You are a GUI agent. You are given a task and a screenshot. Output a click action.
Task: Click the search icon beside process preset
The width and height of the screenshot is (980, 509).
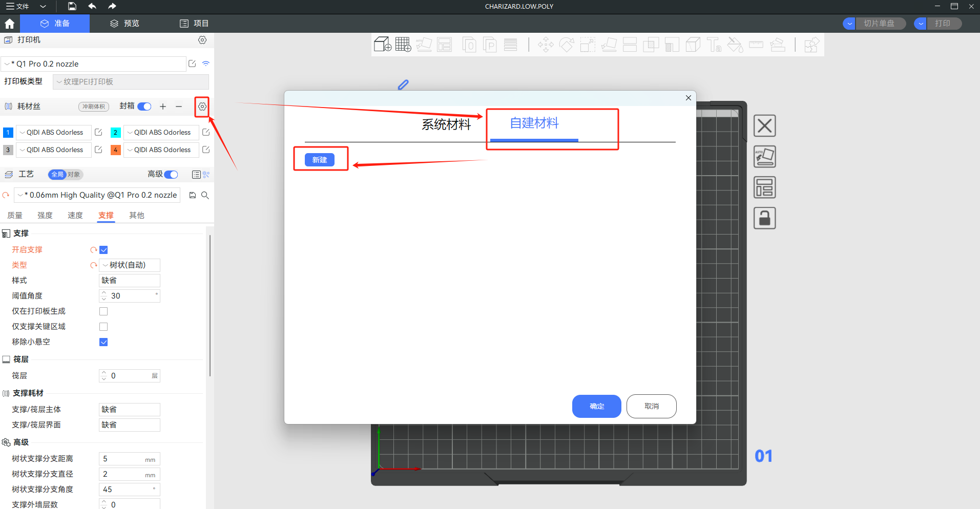pos(205,195)
